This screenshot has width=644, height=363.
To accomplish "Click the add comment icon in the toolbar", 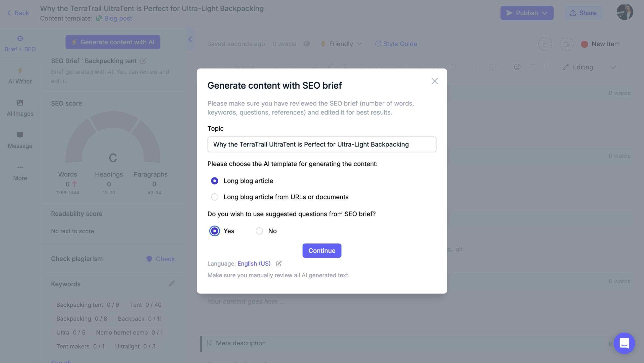I will [x=548, y=67].
